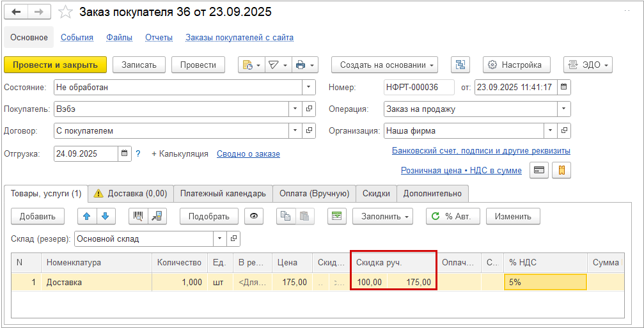The image size is (644, 328).
Task: Click the Добавить row button
Action: 37,216
